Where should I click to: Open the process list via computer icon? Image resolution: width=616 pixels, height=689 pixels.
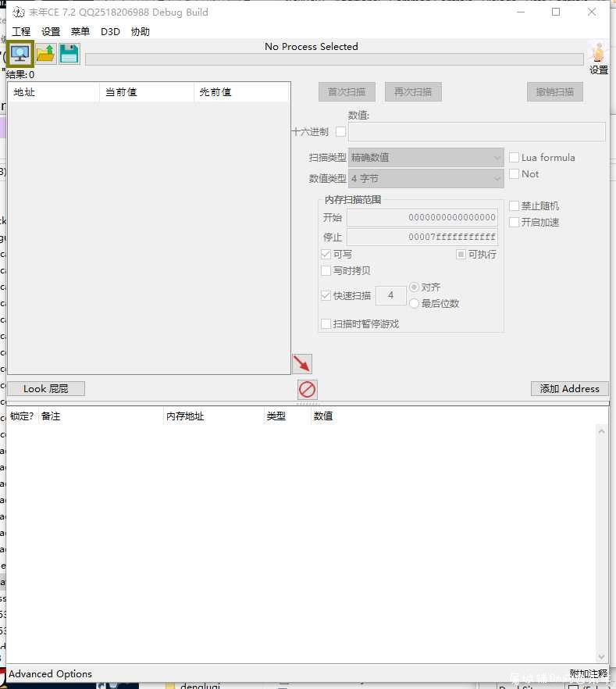tap(20, 54)
